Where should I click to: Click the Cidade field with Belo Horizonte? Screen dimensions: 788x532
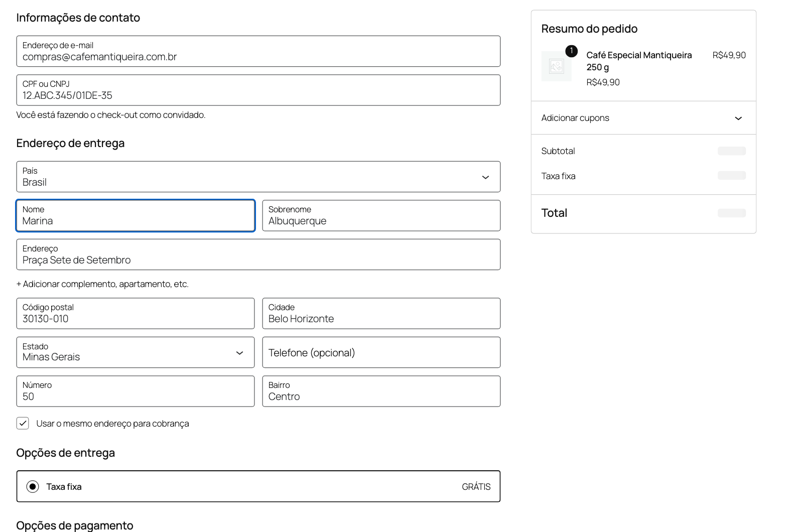pyautogui.click(x=381, y=314)
